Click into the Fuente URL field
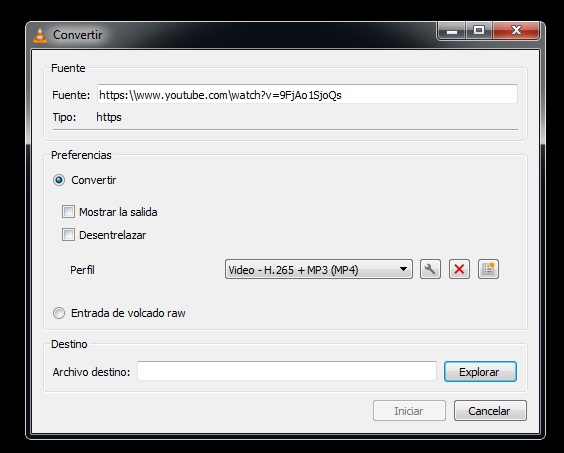564x453 pixels. point(307,94)
